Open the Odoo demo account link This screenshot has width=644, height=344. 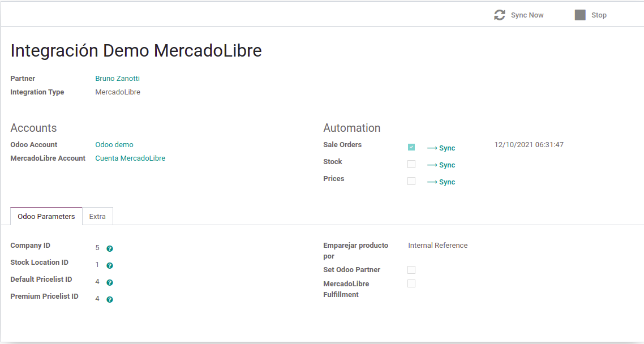[114, 145]
